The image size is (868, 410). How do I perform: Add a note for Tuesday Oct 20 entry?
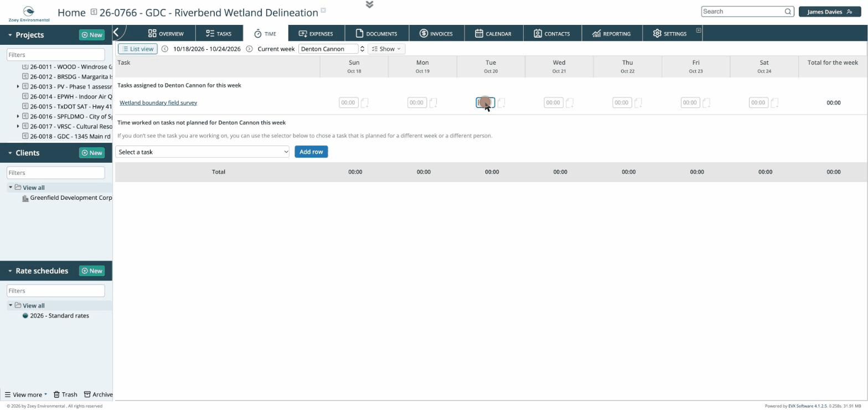point(502,103)
